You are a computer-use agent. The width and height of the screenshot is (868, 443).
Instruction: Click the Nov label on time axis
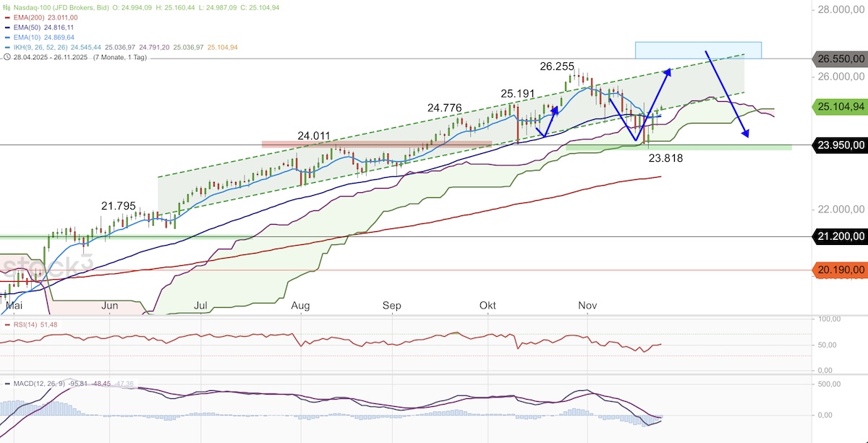(x=587, y=306)
